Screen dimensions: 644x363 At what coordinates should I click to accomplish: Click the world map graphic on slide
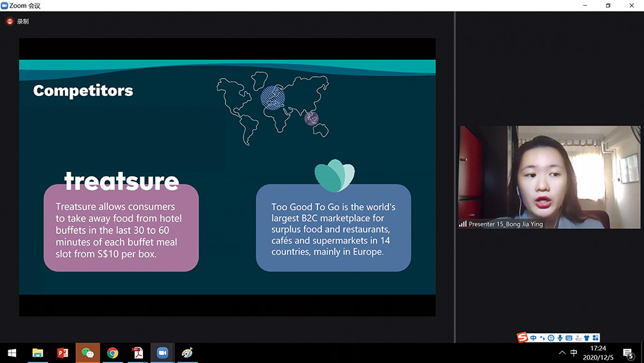pos(272,108)
